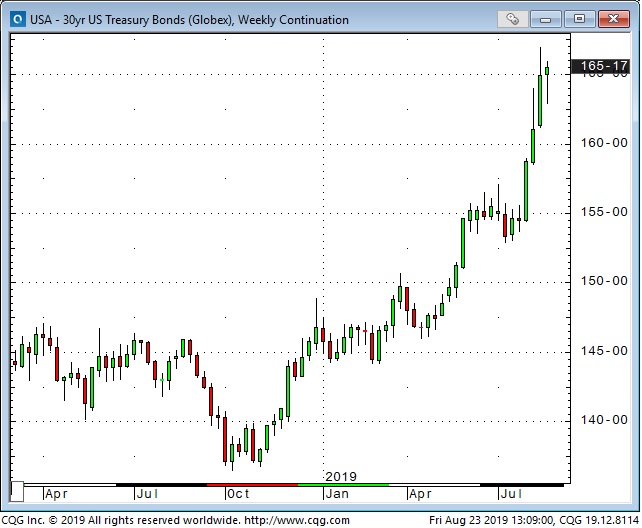Click the 2019 year marker label
Viewport: 642px width, 528px height.
[x=341, y=477]
